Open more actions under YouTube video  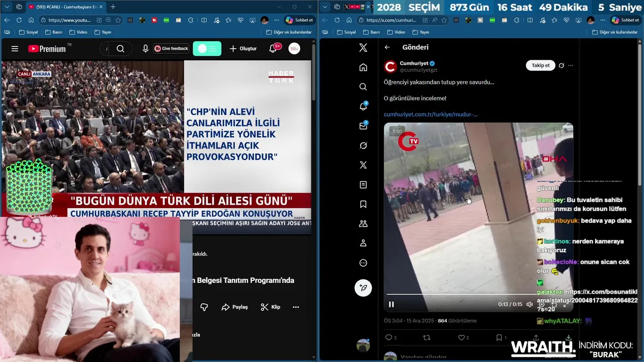296,307
